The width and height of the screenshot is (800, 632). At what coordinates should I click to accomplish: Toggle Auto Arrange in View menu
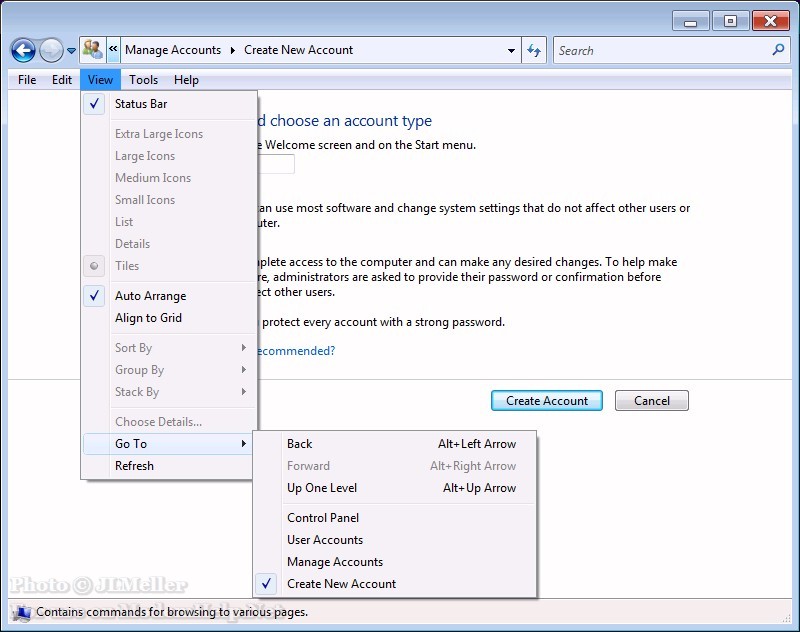150,296
